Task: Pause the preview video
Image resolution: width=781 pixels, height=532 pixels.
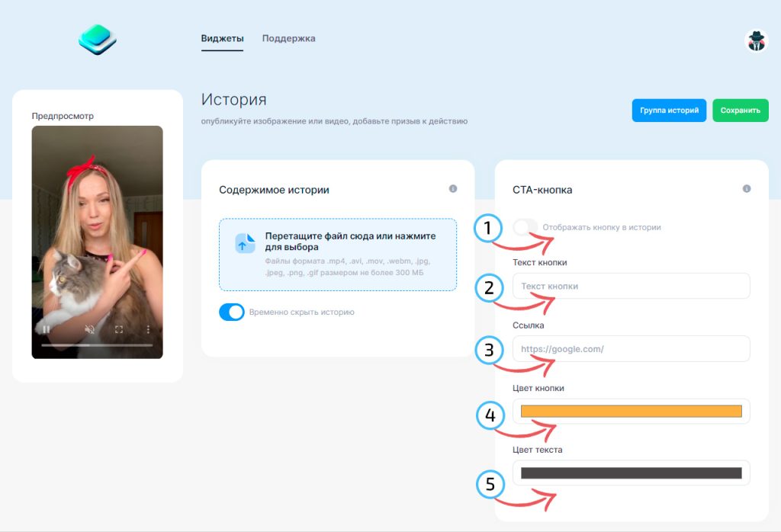Action: (46, 329)
